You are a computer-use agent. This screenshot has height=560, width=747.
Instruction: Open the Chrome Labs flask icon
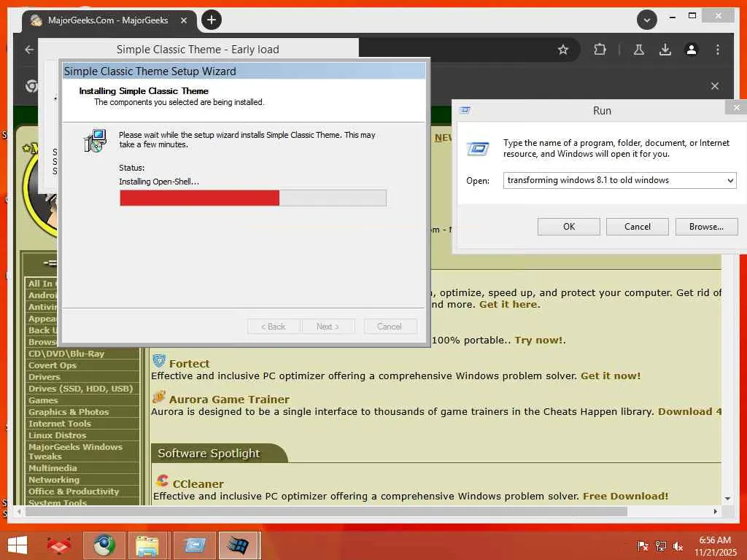tap(639, 50)
